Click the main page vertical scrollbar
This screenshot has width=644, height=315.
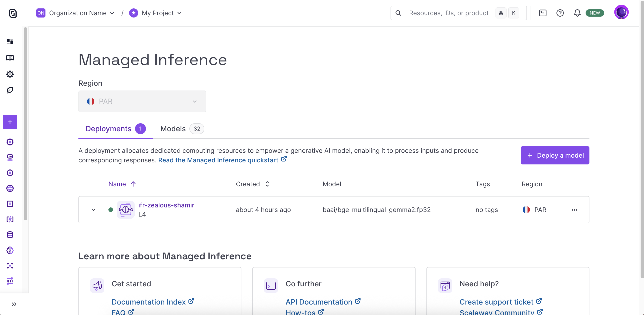(642, 139)
